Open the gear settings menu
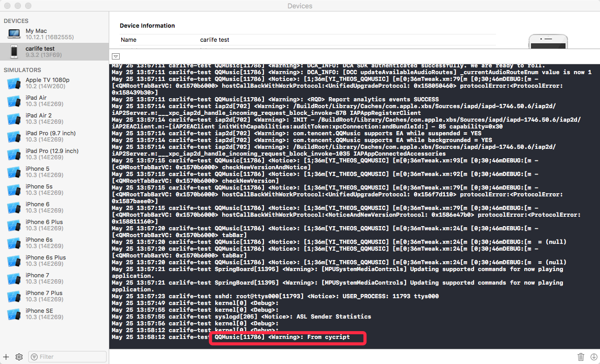The width and height of the screenshot is (600, 364). click(19, 357)
